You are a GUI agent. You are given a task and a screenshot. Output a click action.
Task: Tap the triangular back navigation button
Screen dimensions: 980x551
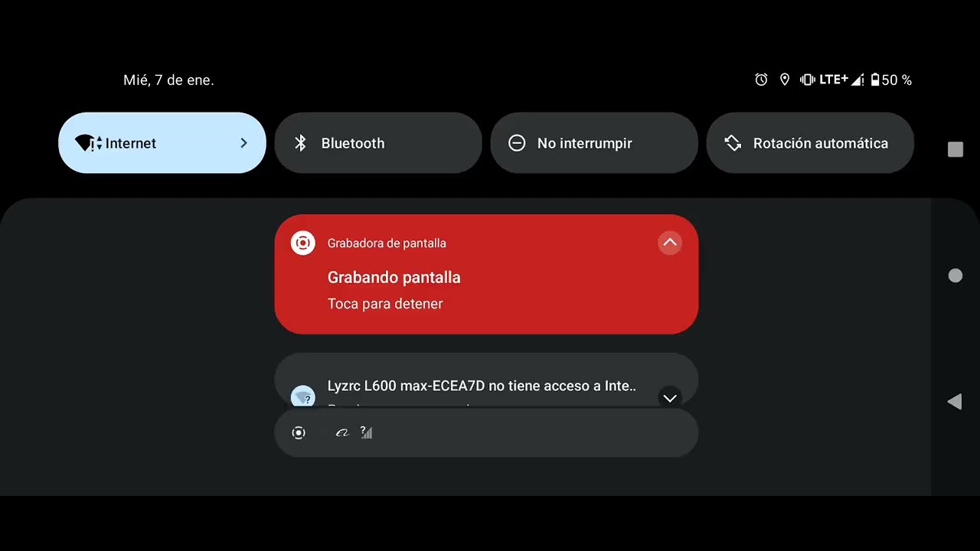pos(955,402)
